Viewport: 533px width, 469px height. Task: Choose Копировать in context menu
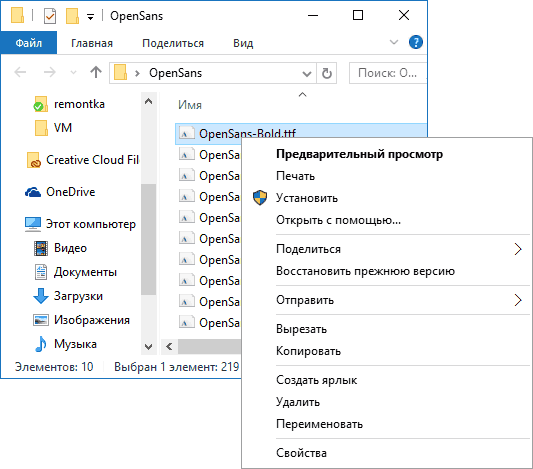click(308, 351)
